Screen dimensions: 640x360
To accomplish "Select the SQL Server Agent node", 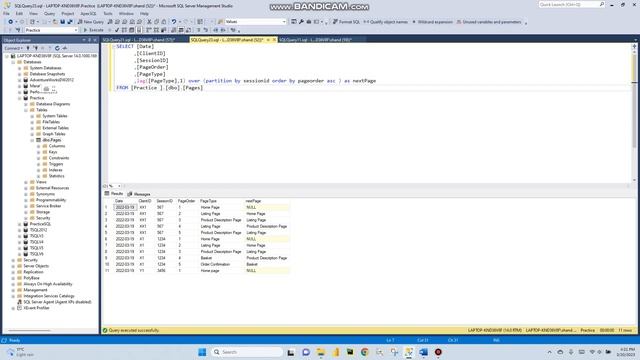I will tap(57, 302).
